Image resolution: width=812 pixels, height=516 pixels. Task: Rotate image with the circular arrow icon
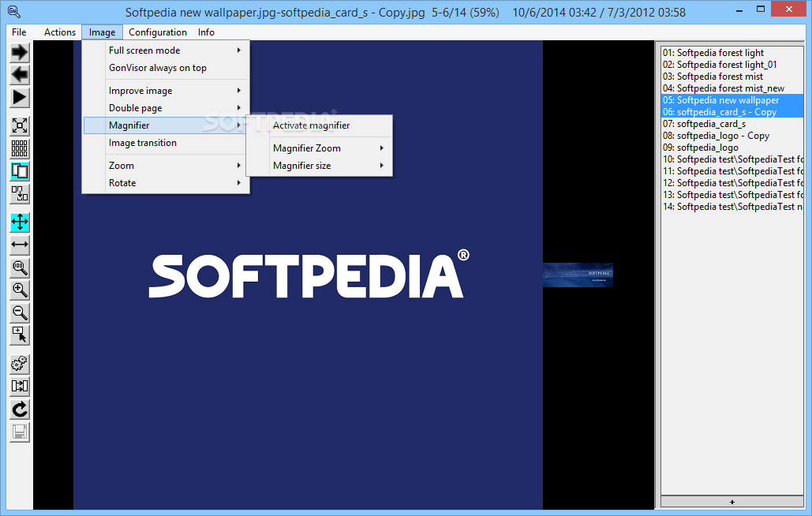pyautogui.click(x=20, y=409)
